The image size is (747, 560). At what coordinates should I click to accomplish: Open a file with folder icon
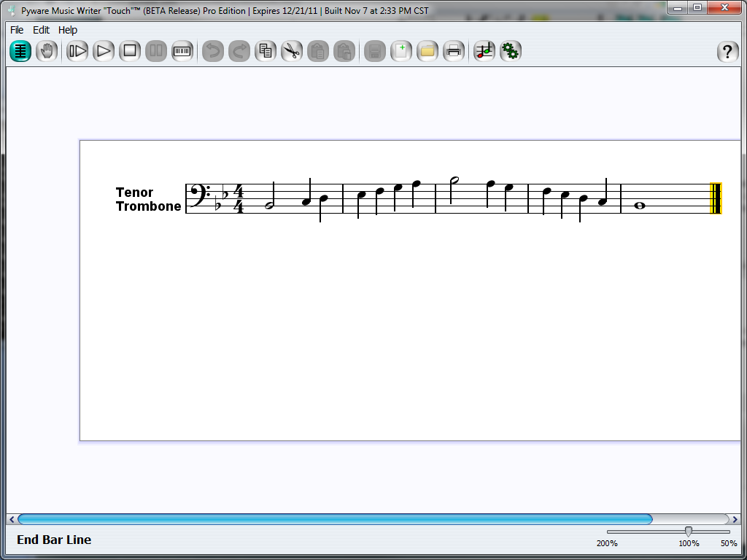427,51
